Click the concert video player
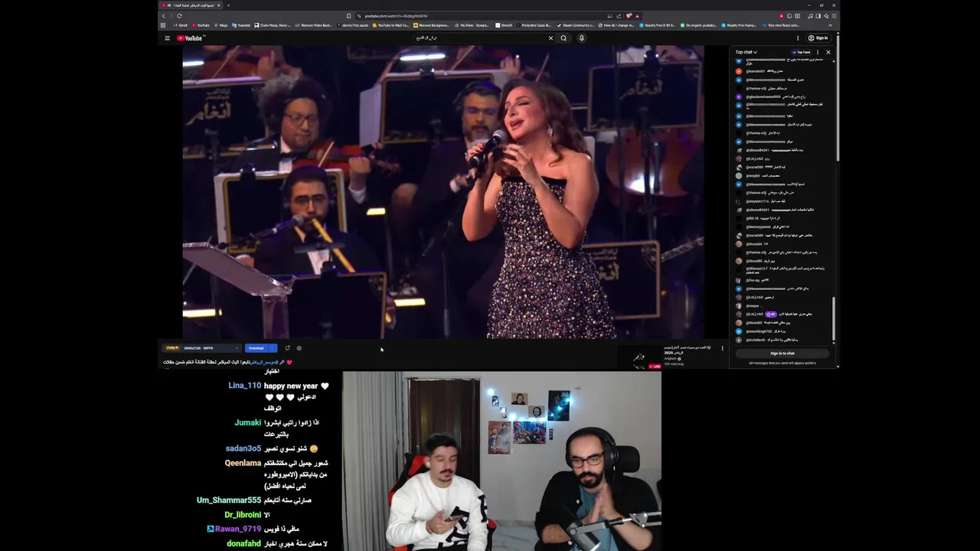The height and width of the screenshot is (551, 980). pyautogui.click(x=443, y=191)
